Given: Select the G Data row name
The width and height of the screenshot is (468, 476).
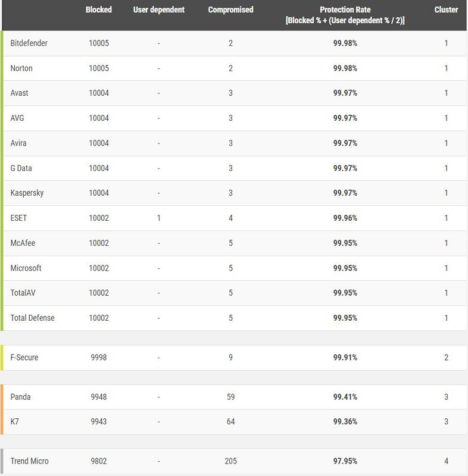Looking at the screenshot, I should (21, 168).
